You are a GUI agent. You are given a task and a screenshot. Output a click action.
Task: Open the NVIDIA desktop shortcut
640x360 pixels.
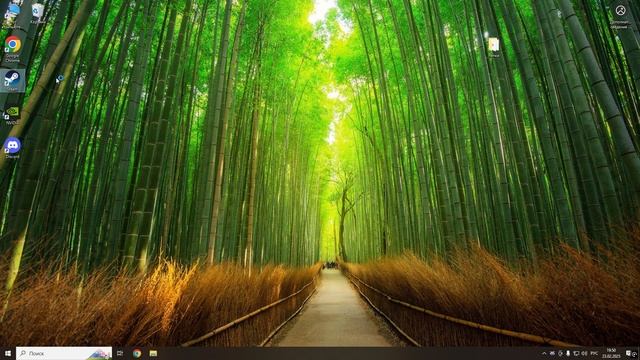tap(12, 116)
